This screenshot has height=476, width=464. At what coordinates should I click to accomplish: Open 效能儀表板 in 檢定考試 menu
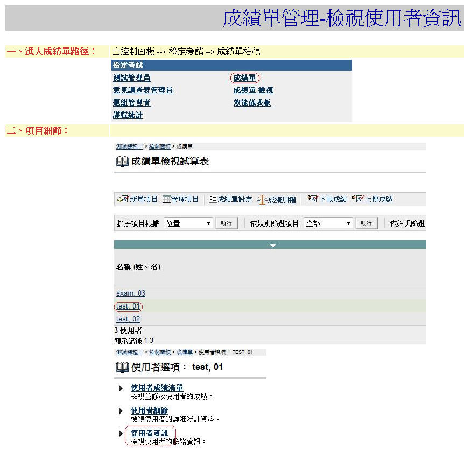pos(252,102)
